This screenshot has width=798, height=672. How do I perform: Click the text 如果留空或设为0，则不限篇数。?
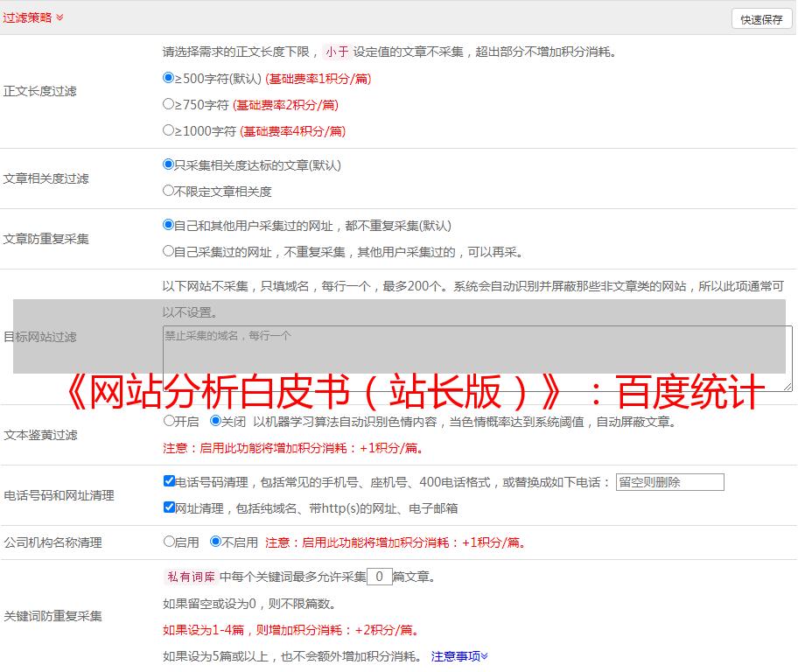coord(250,604)
